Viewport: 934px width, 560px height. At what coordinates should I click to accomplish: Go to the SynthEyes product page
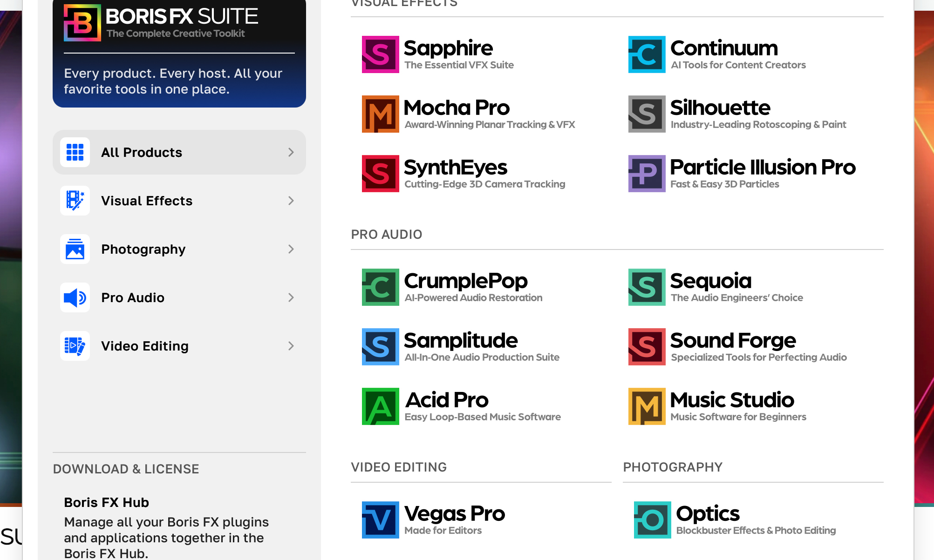tap(455, 168)
